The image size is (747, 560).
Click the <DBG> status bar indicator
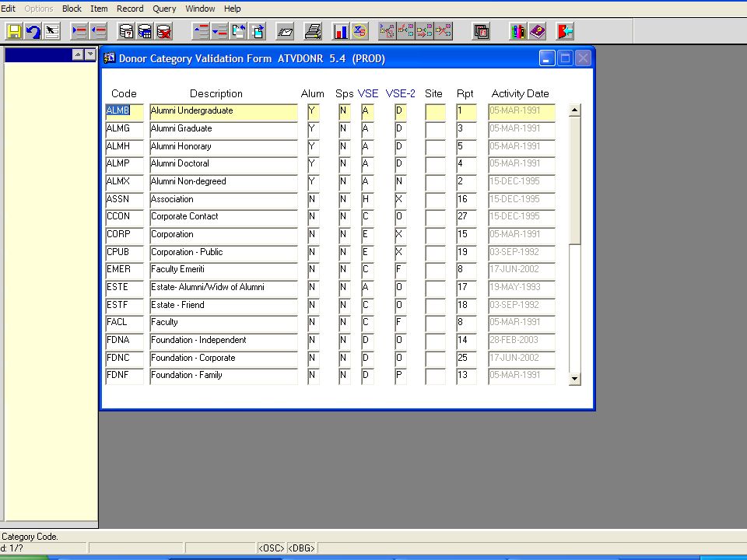302,548
